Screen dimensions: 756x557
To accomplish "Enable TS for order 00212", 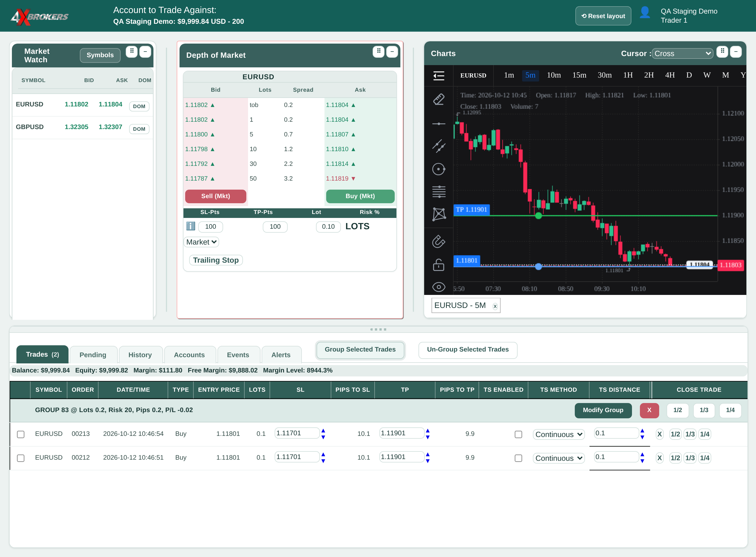I will (x=518, y=458).
